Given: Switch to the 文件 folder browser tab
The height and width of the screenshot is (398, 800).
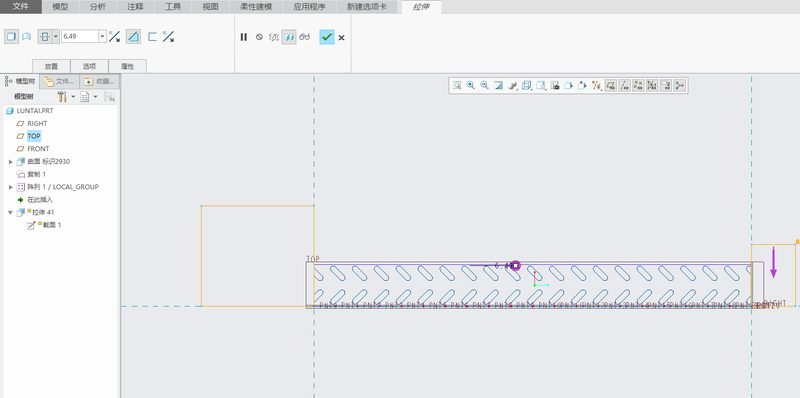Looking at the screenshot, I should click(x=59, y=81).
